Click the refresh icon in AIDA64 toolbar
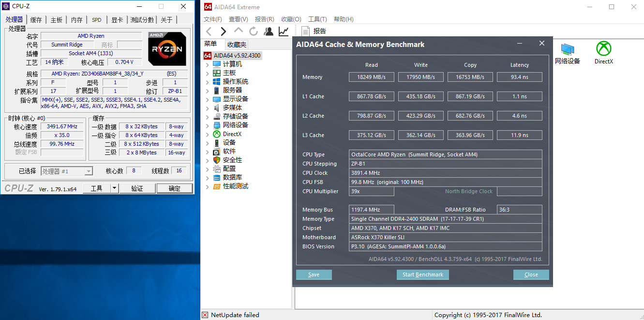 pyautogui.click(x=254, y=31)
